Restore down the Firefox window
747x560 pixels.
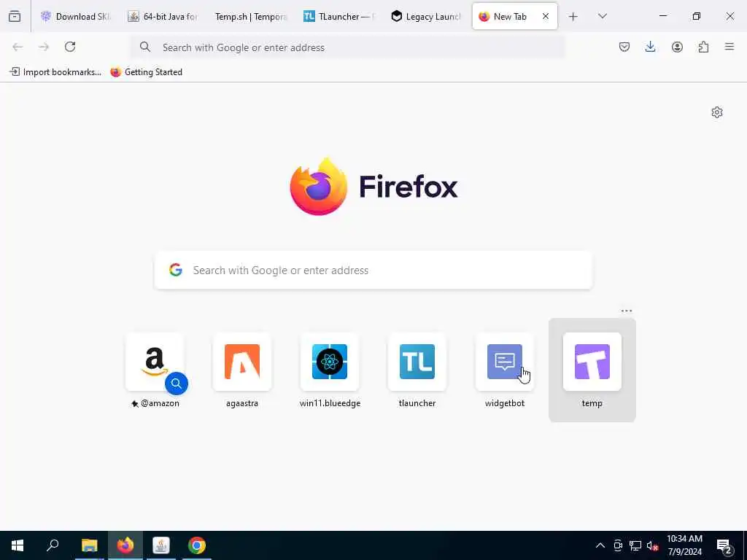pos(697,16)
